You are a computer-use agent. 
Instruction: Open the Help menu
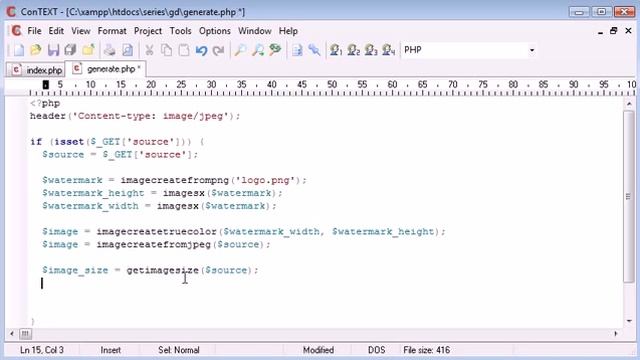tap(288, 31)
